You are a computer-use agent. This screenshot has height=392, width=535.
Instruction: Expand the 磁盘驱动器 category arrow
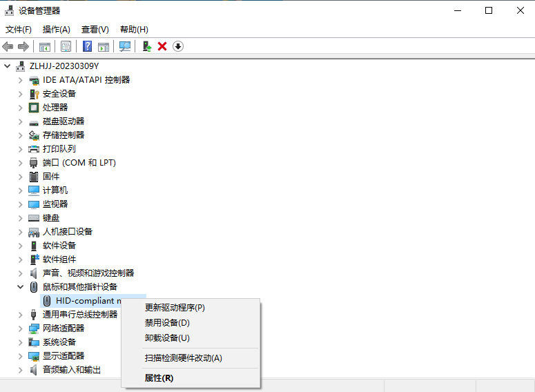click(x=21, y=121)
